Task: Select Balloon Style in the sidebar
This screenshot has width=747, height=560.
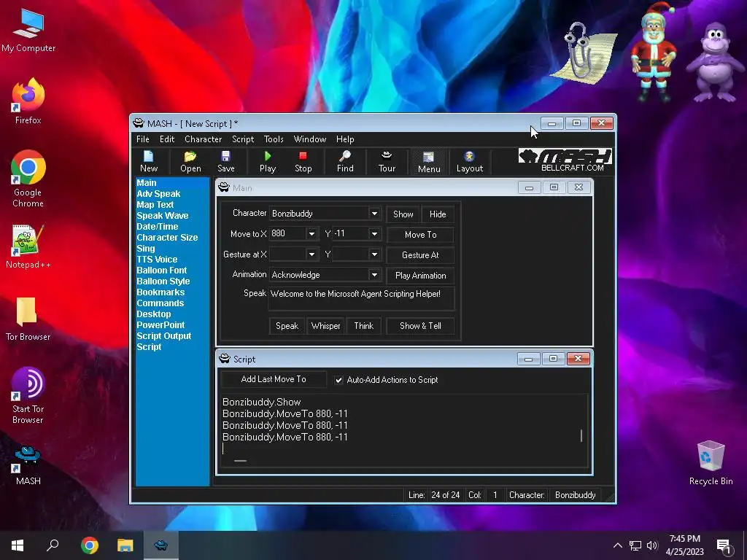Action: pos(163,281)
